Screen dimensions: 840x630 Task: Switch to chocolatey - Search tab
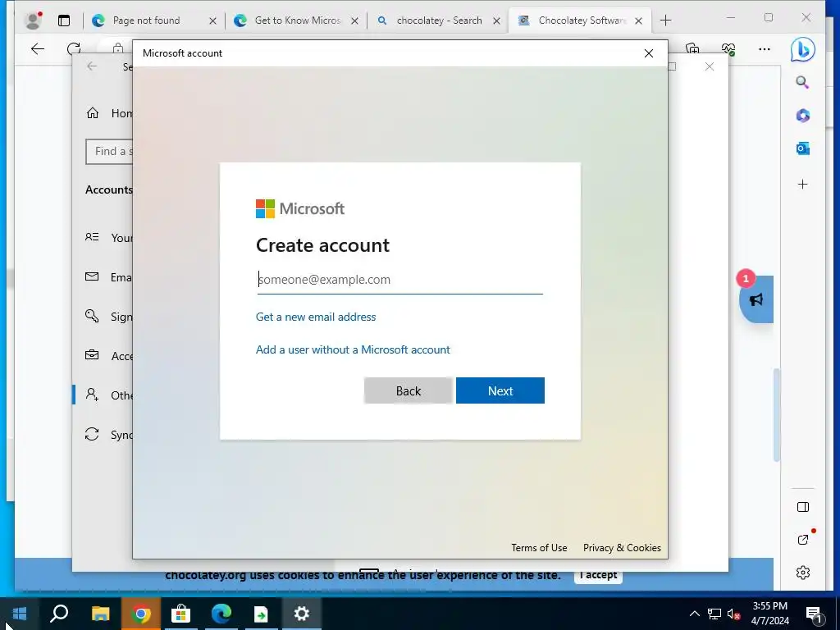click(x=440, y=21)
